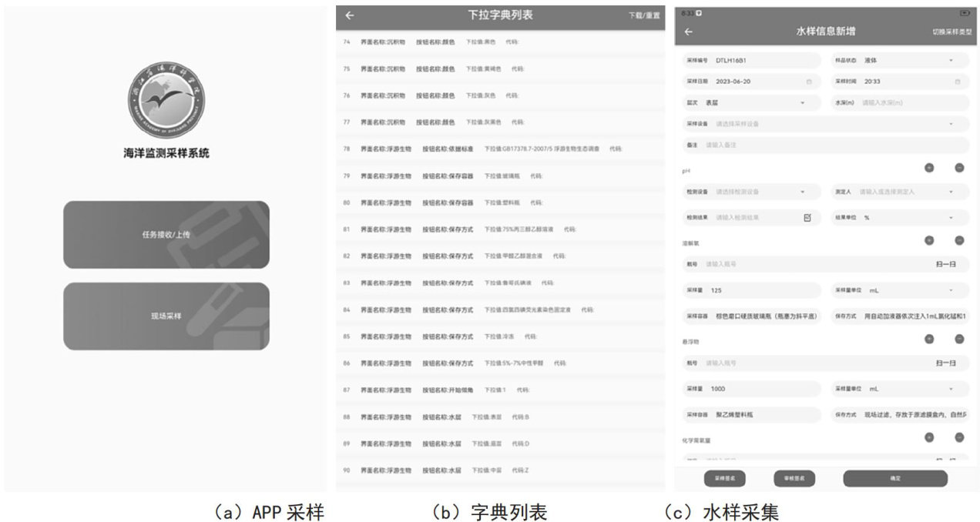Add an entry with 溶解氧 plus icon

pyautogui.click(x=929, y=240)
